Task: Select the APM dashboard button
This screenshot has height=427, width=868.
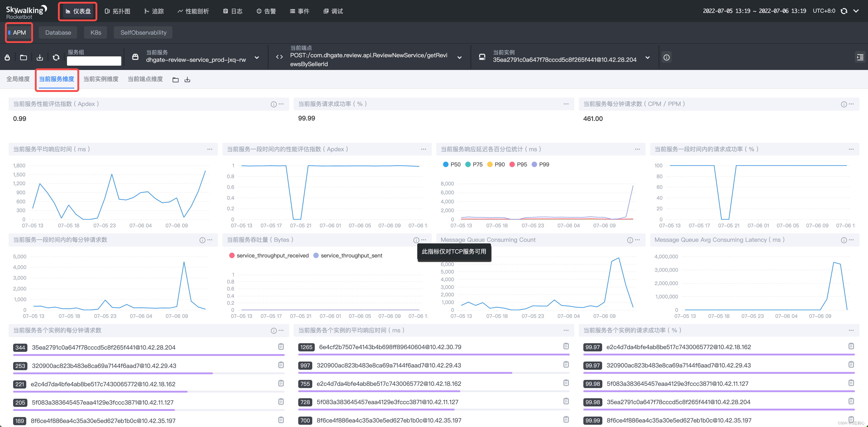Action: pyautogui.click(x=19, y=33)
